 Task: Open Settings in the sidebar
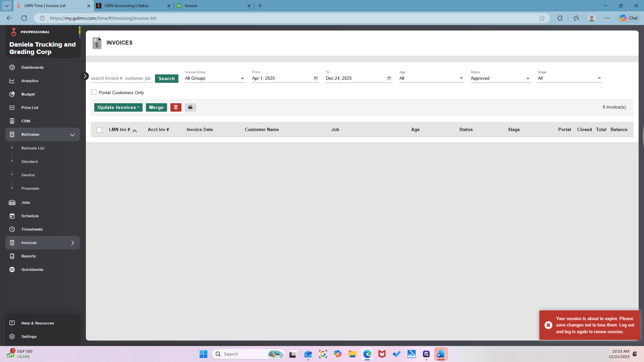pyautogui.click(x=29, y=337)
